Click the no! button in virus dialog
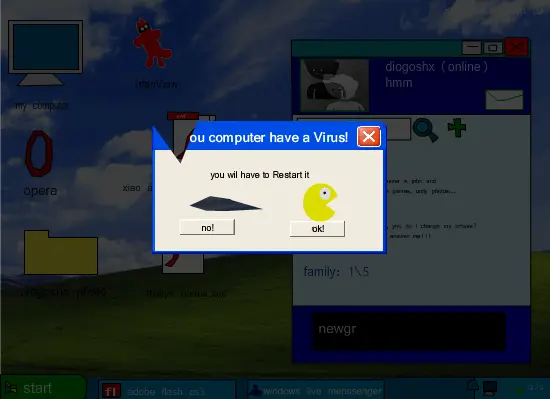 coord(207,227)
